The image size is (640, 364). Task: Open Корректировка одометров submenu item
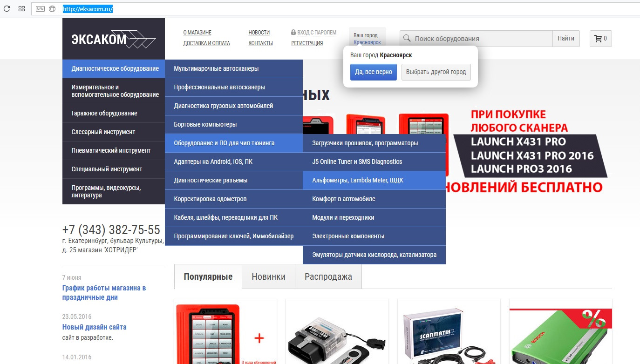(x=234, y=199)
